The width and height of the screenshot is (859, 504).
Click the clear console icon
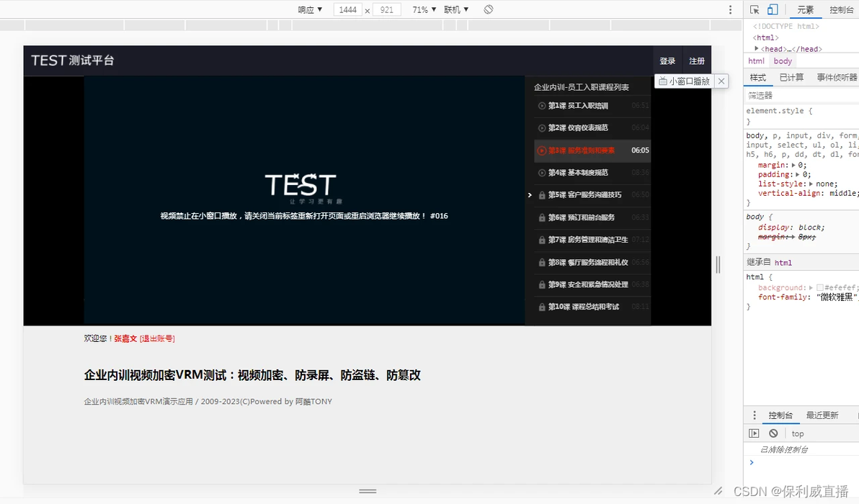(x=773, y=433)
